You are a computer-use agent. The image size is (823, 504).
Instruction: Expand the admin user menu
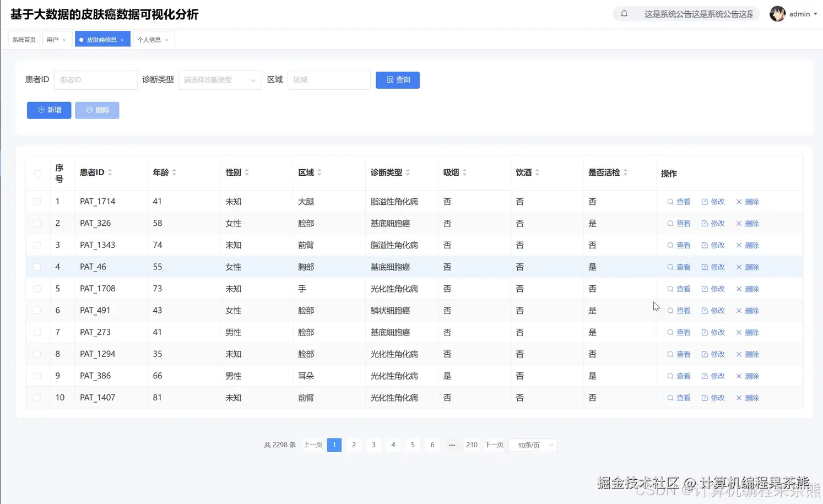point(803,14)
